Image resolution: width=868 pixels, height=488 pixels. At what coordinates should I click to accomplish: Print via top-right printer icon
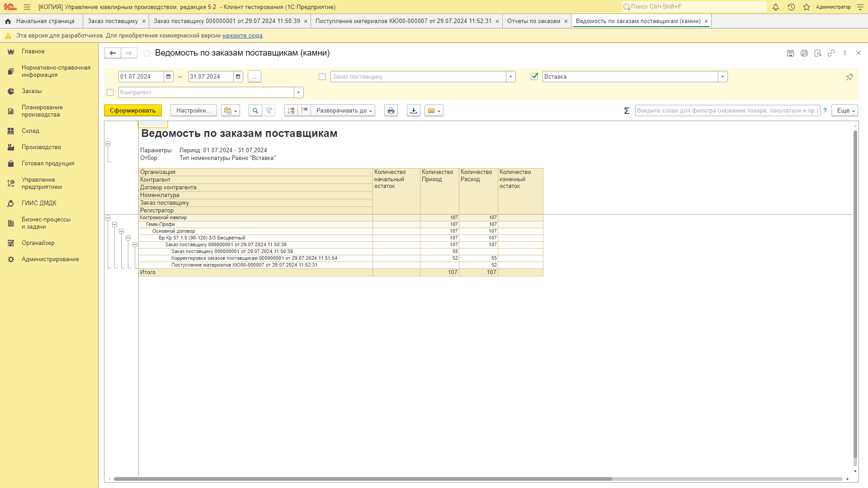tap(804, 53)
